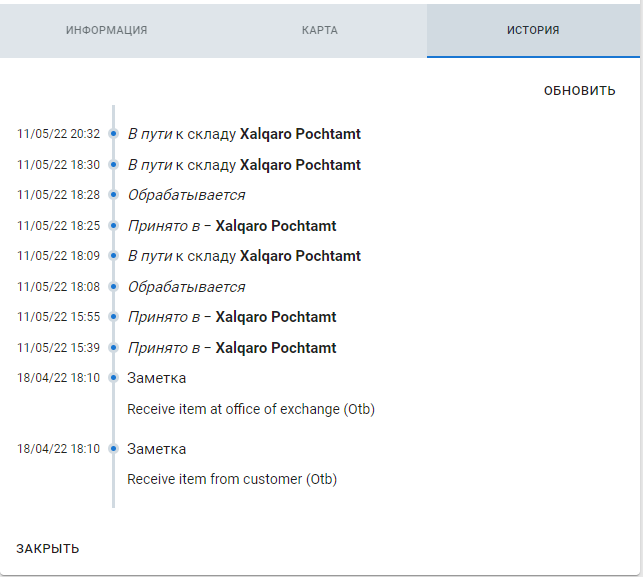Select the 'Receive item from customer (Otb)' note
Viewport: 643px width, 577px height.
point(232,479)
